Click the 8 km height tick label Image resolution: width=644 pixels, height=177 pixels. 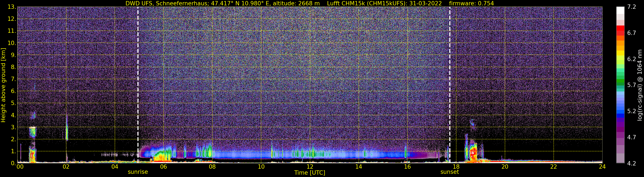tap(13, 67)
